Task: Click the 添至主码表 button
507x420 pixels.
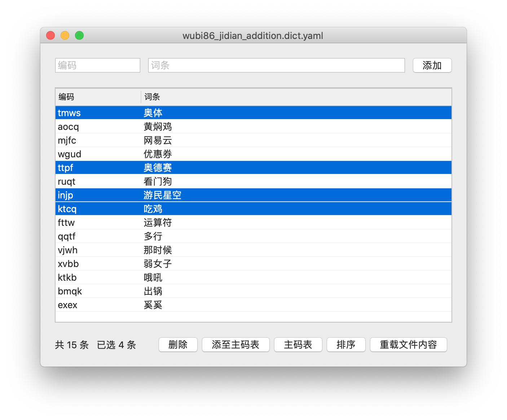Action: [x=235, y=345]
